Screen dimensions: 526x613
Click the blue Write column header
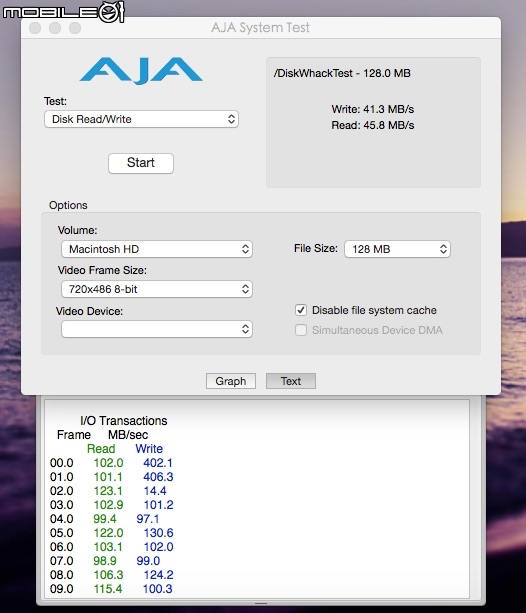tap(149, 449)
